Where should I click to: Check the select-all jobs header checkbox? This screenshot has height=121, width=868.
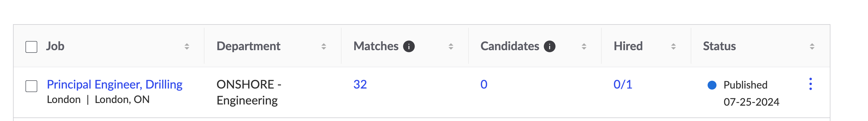tap(31, 47)
